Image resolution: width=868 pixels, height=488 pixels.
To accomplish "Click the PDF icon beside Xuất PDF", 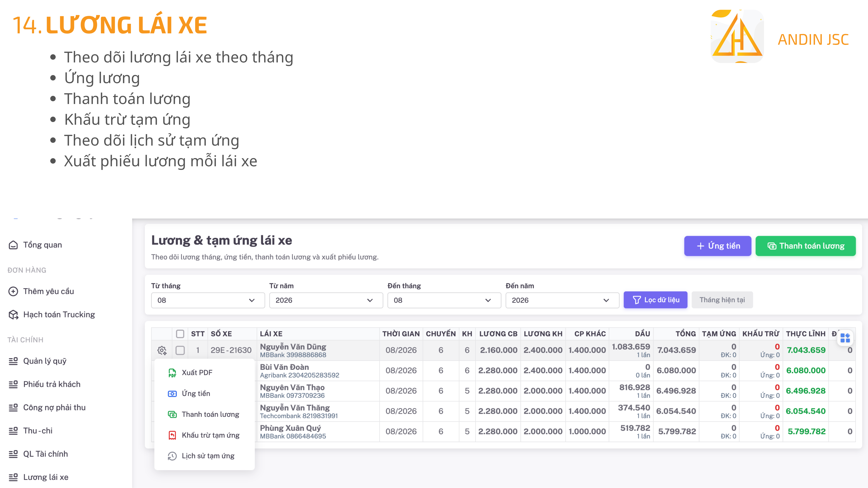I will point(172,372).
